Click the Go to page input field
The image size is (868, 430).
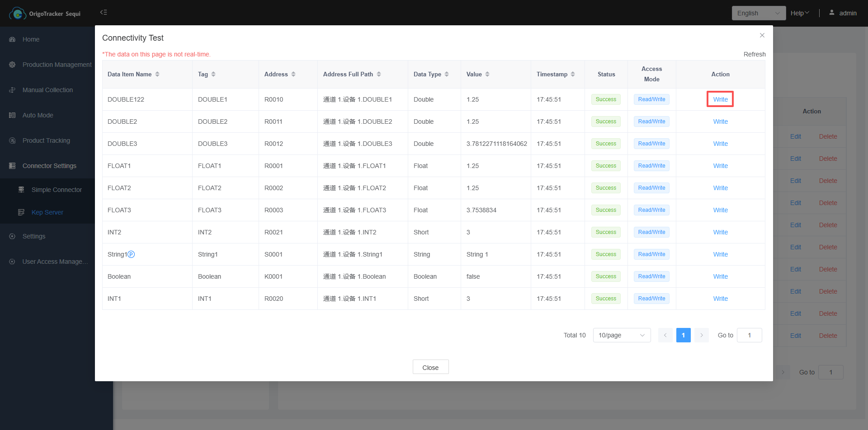(749, 335)
